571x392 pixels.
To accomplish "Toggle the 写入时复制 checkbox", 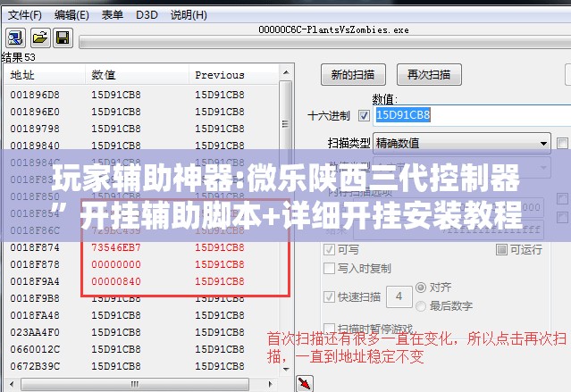I will tap(329, 268).
